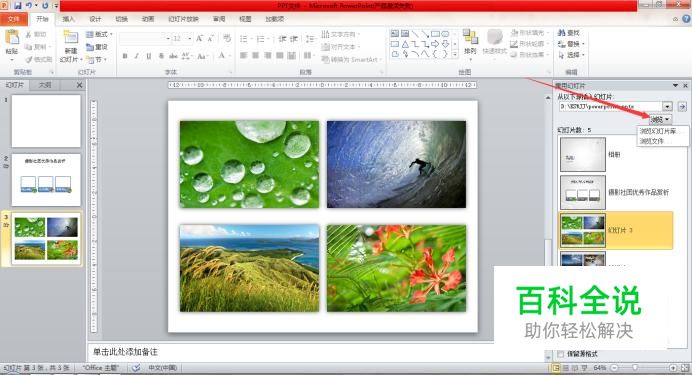Switch to Outline tab in left pane

45,85
